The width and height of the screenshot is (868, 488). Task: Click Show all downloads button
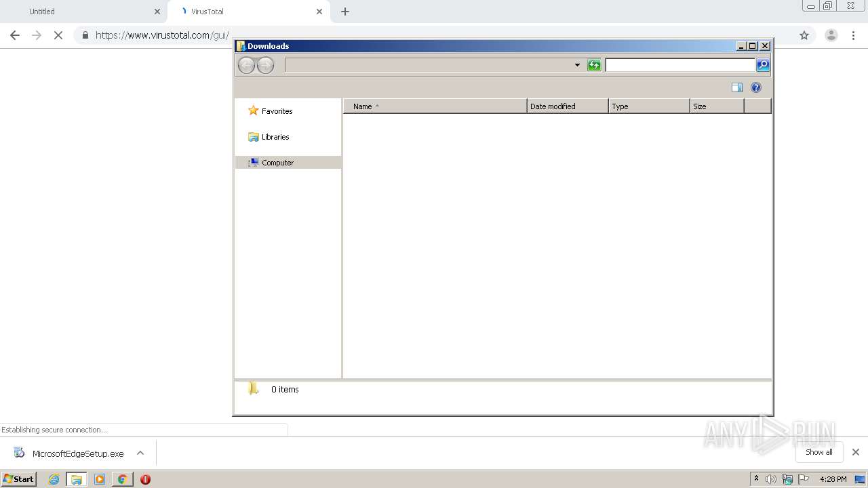pyautogui.click(x=818, y=452)
